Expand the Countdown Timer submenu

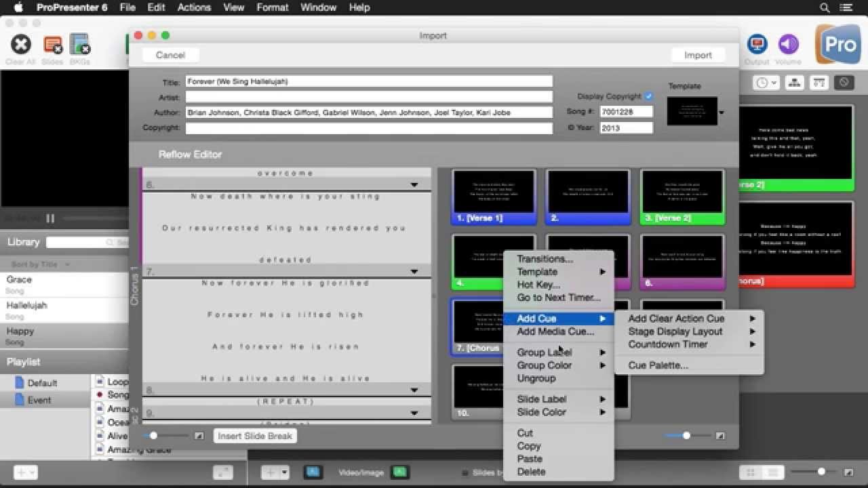(689, 344)
